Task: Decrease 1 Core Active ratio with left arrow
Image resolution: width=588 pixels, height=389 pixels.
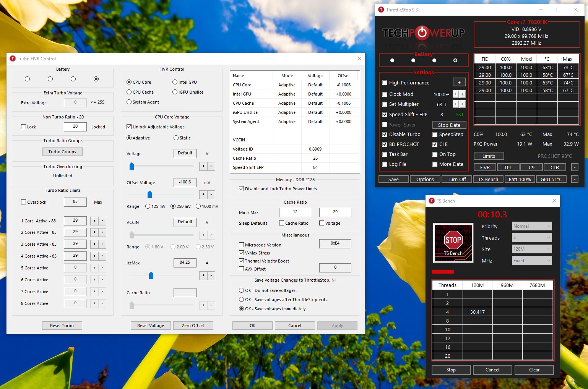Action: tap(94, 221)
